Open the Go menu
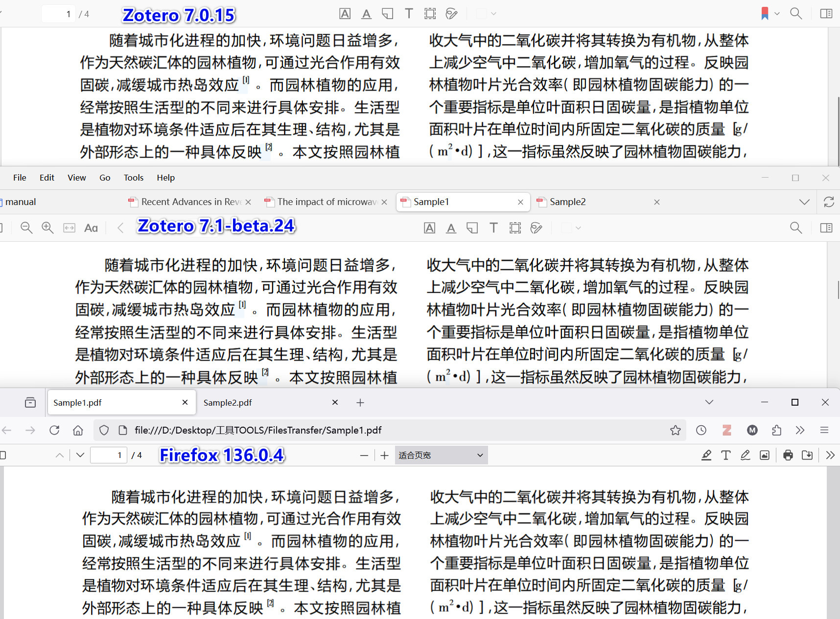This screenshot has width=840, height=619. click(x=105, y=178)
